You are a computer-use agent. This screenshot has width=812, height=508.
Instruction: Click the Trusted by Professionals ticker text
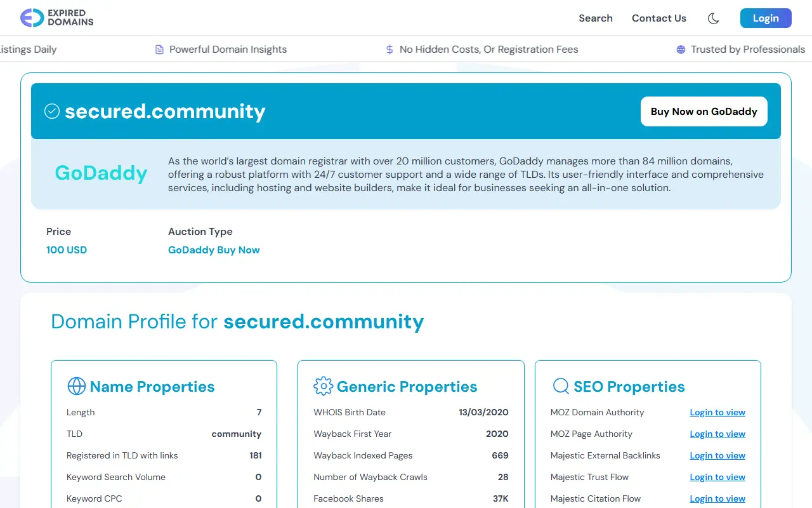coord(748,50)
